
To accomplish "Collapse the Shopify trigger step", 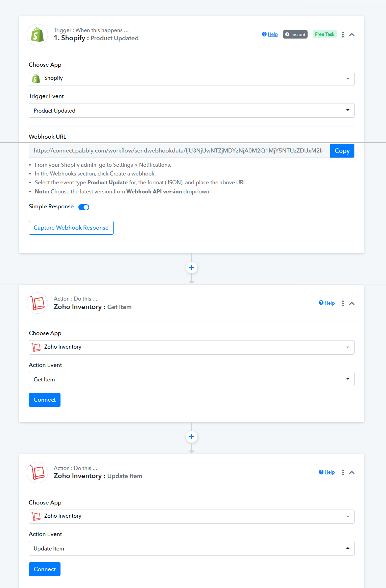I will coord(352,34).
